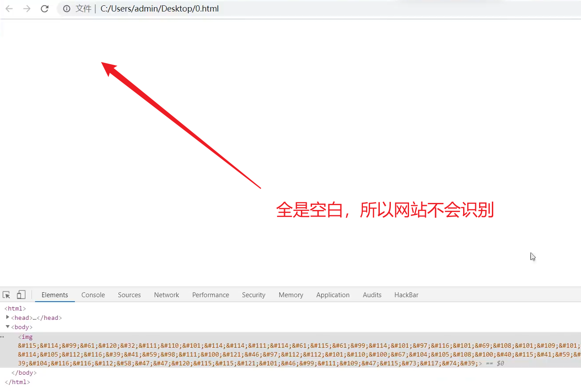Open the Application tab

[333, 295]
